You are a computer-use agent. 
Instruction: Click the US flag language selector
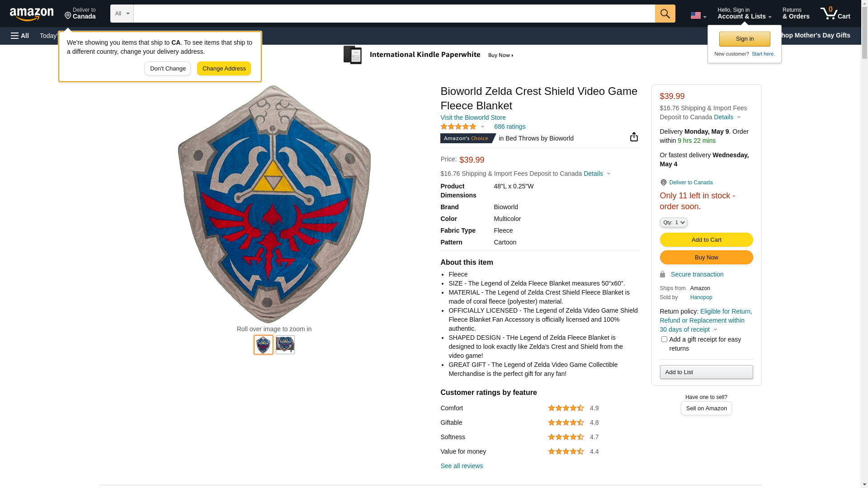tap(698, 15)
